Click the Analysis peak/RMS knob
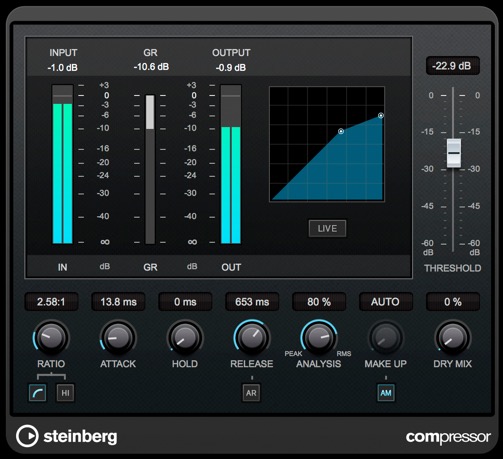 pos(319,338)
